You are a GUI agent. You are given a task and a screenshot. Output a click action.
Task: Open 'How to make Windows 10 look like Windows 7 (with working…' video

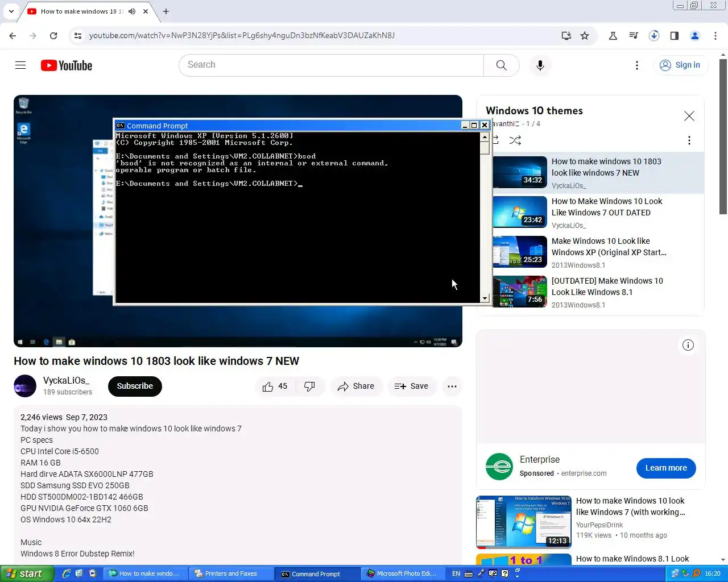630,506
